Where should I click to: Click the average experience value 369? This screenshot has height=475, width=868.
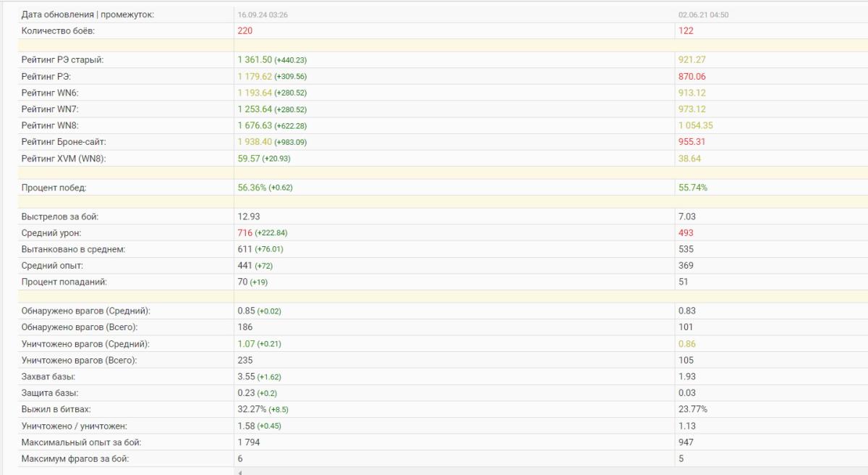686,266
